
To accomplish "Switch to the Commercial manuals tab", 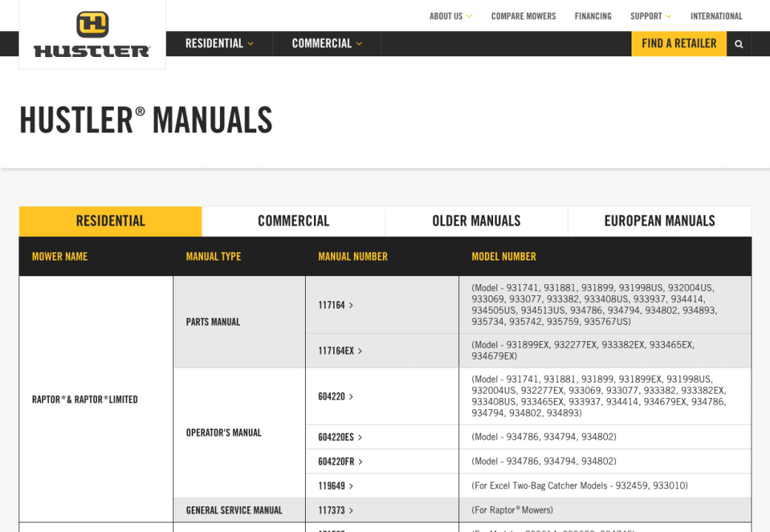I will pos(293,221).
